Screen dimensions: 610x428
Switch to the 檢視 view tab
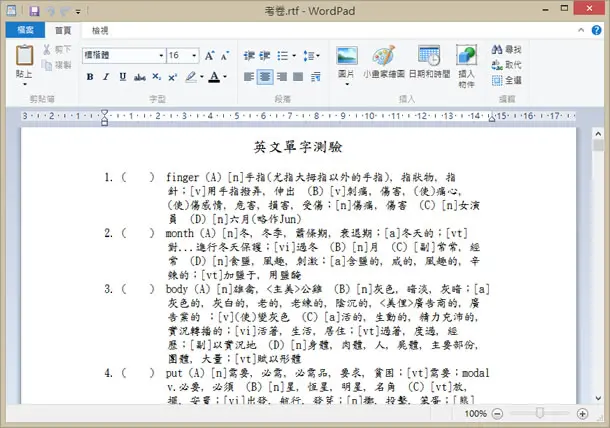[100, 30]
